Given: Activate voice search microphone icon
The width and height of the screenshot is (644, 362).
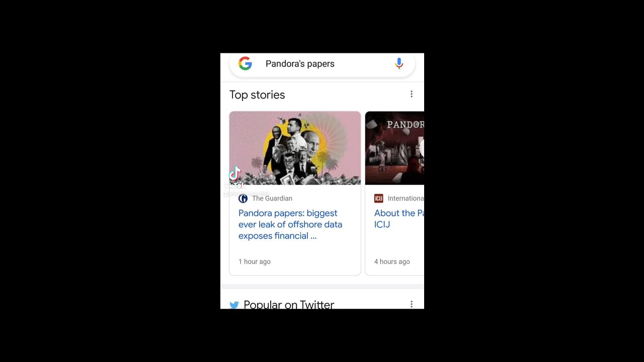Looking at the screenshot, I should (x=399, y=64).
